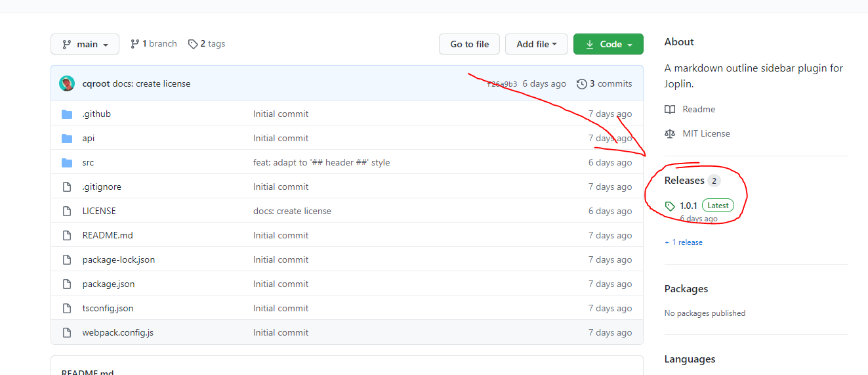Click the LICENSE file icon

[67, 211]
